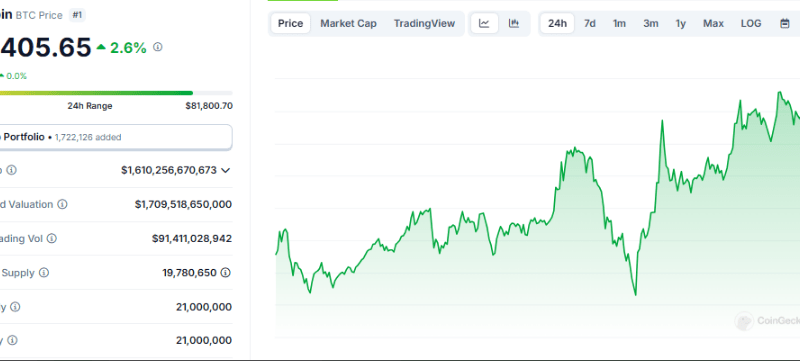The width and height of the screenshot is (800, 361).
Task: Click the 24h Range progress bar
Action: 116,93
